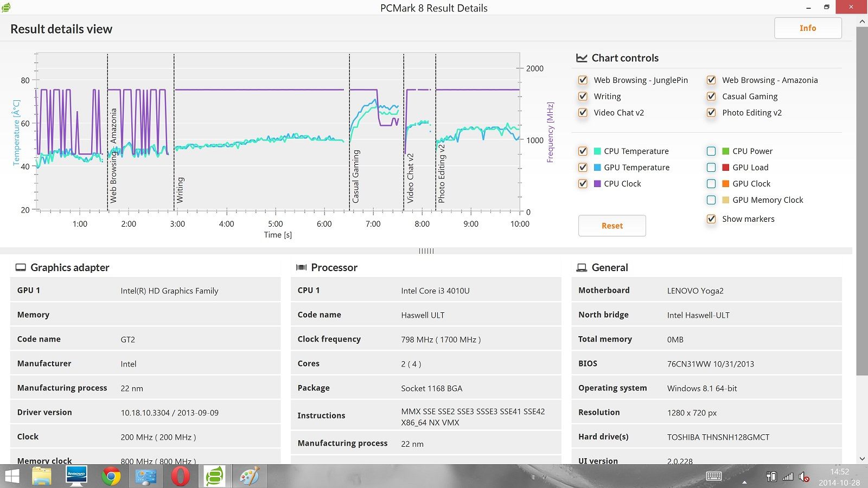Click the CPU Power green color swatch

(x=726, y=151)
